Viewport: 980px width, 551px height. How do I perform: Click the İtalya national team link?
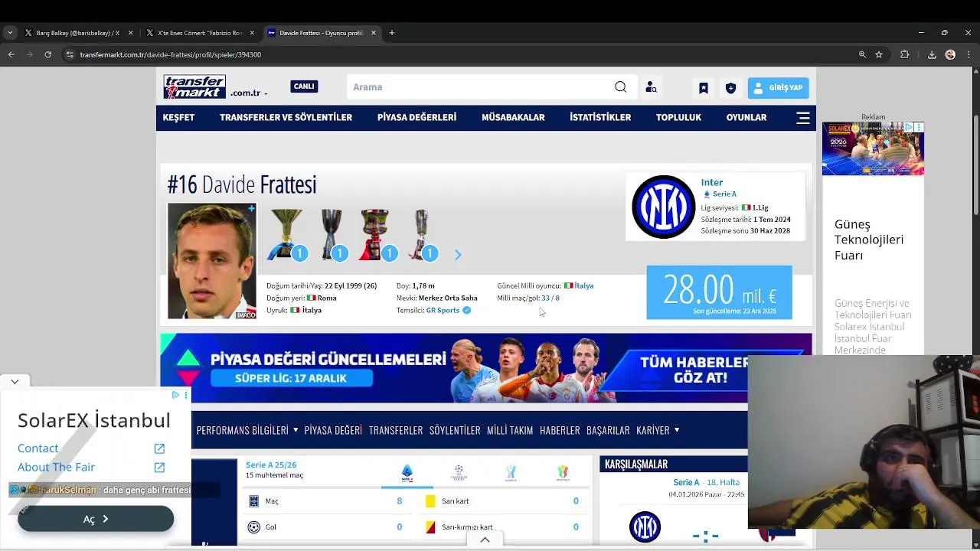pos(584,285)
